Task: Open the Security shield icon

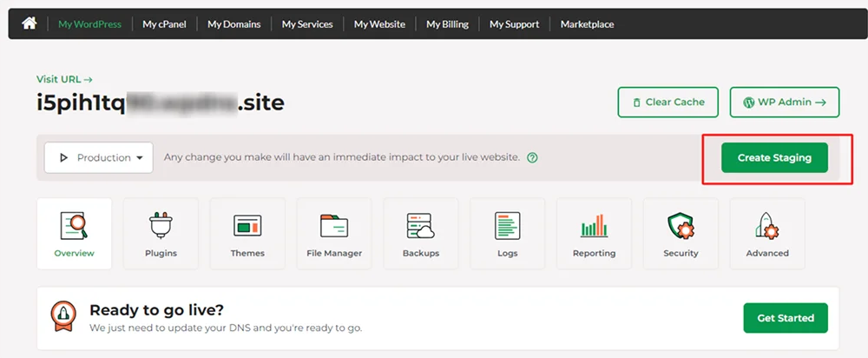Action: pos(681,226)
